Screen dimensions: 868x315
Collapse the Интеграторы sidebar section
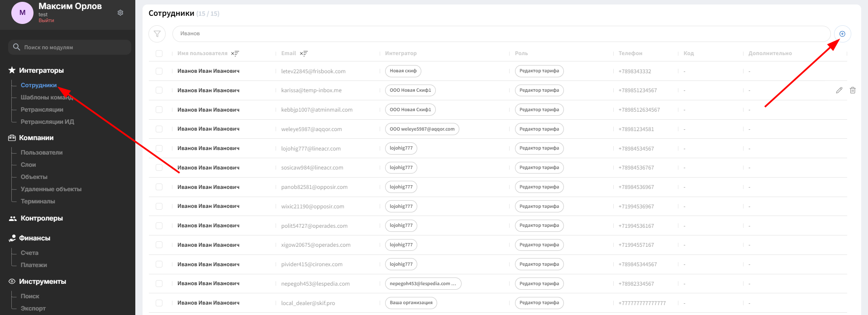tap(41, 71)
